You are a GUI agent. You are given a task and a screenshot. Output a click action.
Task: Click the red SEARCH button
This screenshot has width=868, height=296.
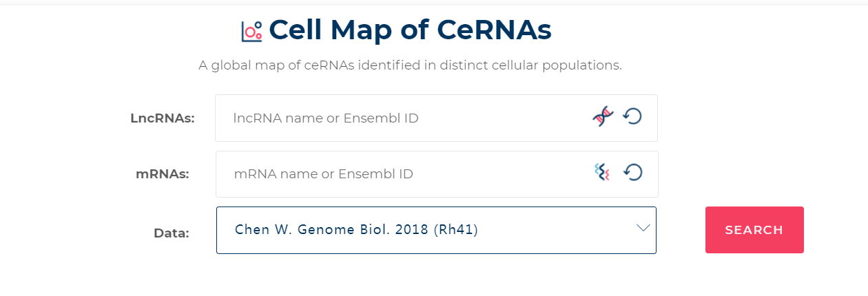(x=754, y=230)
